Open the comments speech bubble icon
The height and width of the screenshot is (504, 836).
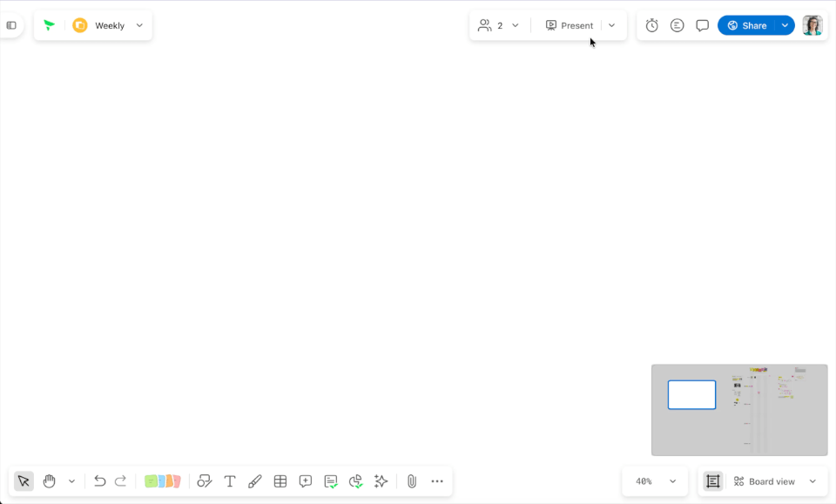click(702, 25)
